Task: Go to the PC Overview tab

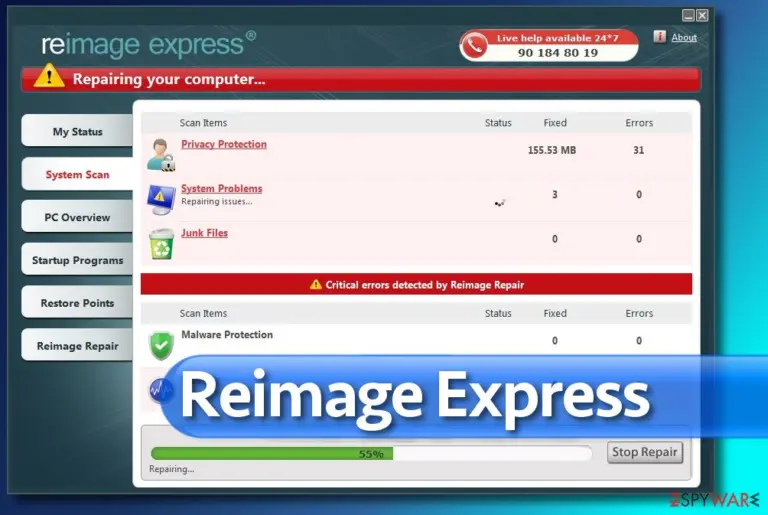Action: click(77, 217)
